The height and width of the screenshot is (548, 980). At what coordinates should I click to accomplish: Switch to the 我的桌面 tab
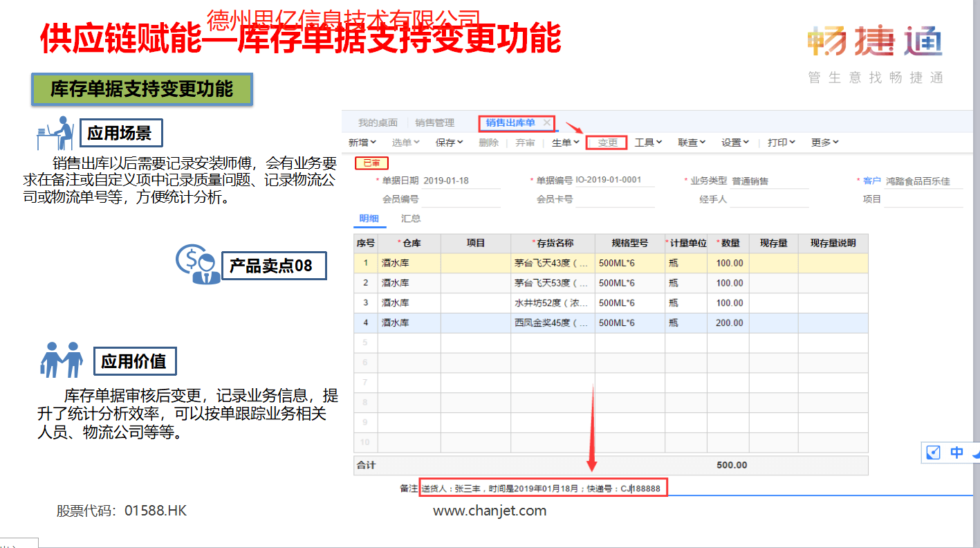379,122
